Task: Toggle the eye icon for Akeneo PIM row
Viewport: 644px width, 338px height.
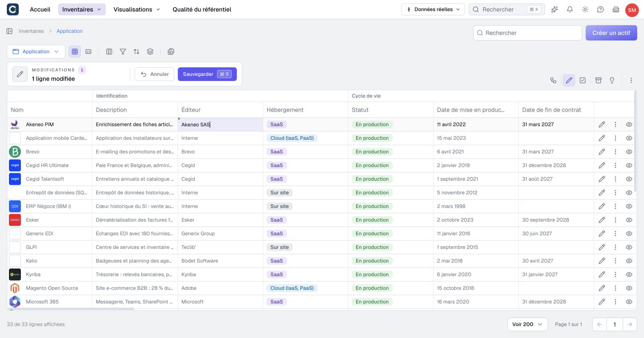Action: pyautogui.click(x=629, y=124)
